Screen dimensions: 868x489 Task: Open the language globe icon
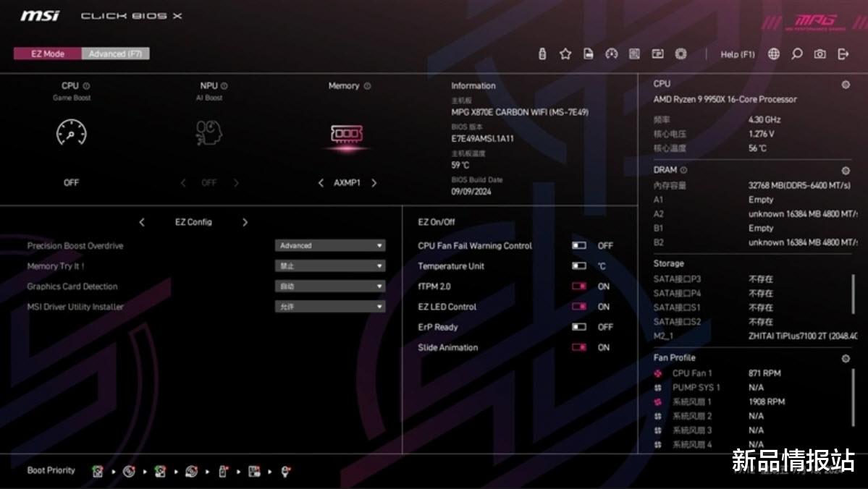point(774,54)
